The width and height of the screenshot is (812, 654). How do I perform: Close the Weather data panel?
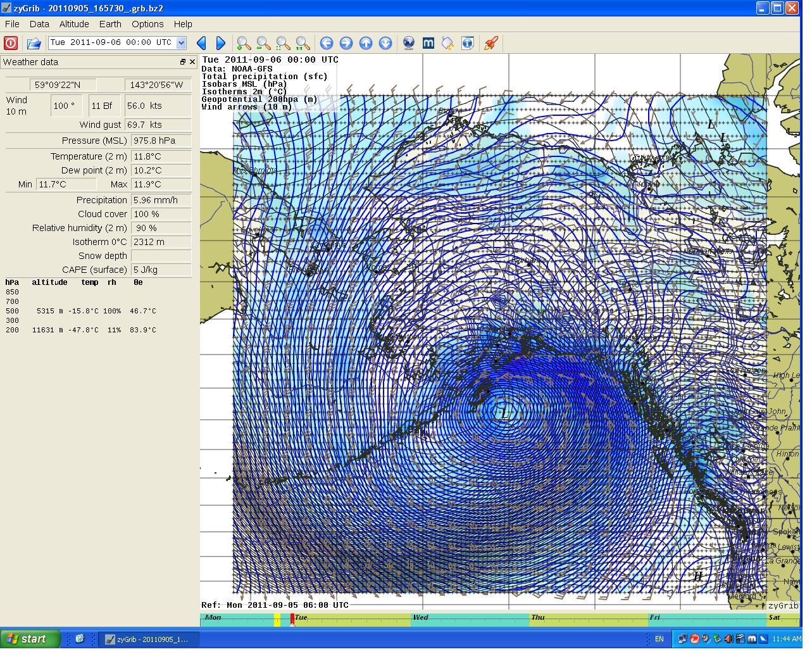click(192, 62)
